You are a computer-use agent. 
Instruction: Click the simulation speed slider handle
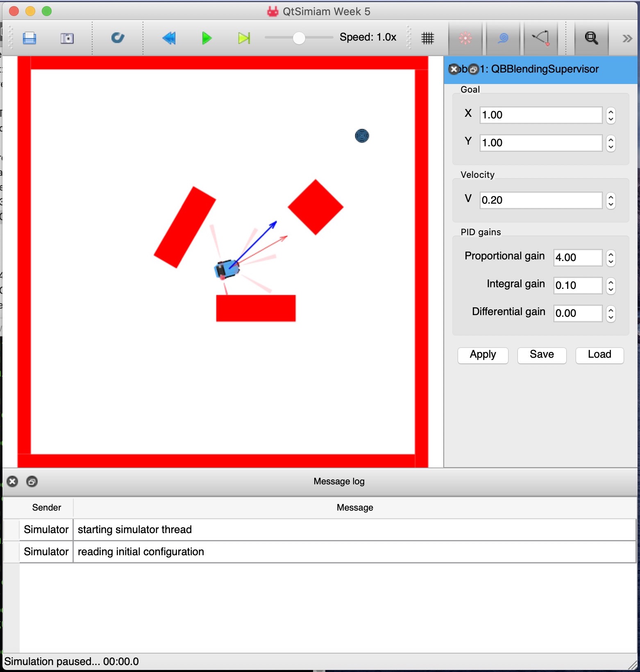tap(299, 38)
